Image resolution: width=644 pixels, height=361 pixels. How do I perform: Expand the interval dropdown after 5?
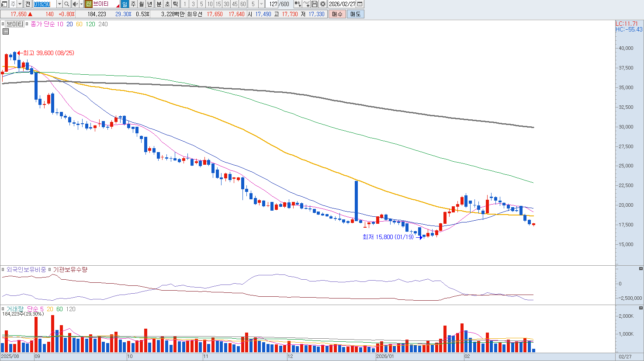click(x=261, y=4)
